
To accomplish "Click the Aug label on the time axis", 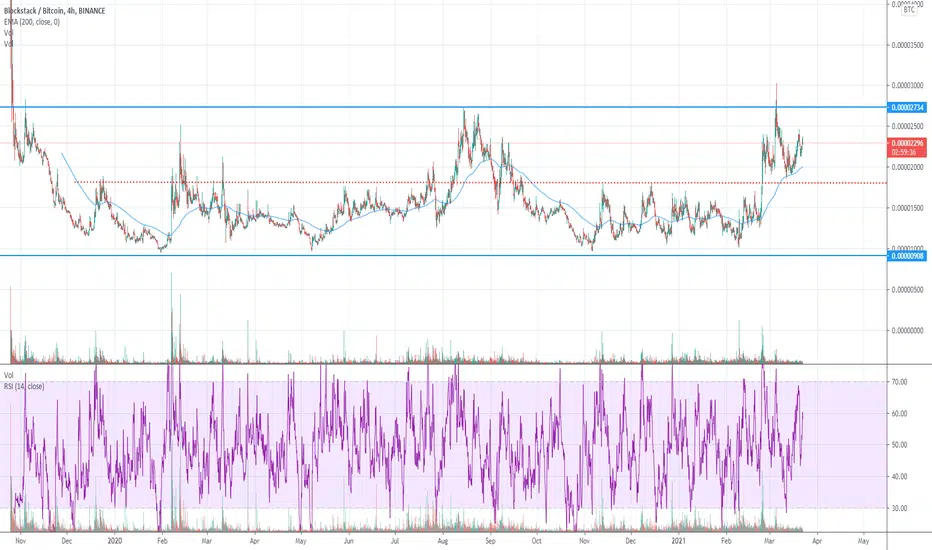I will (x=443, y=541).
